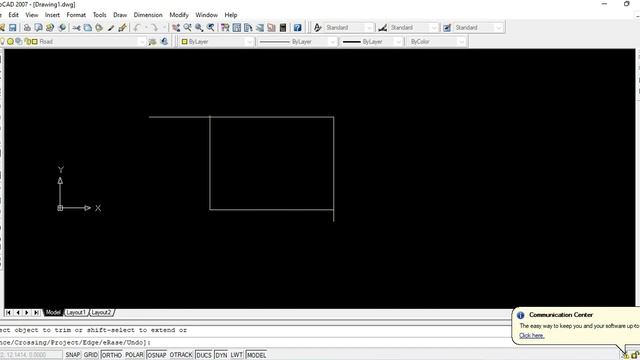Image resolution: width=640 pixels, height=360 pixels.
Task: Select the Zoom Realtime tool
Action: point(187,28)
